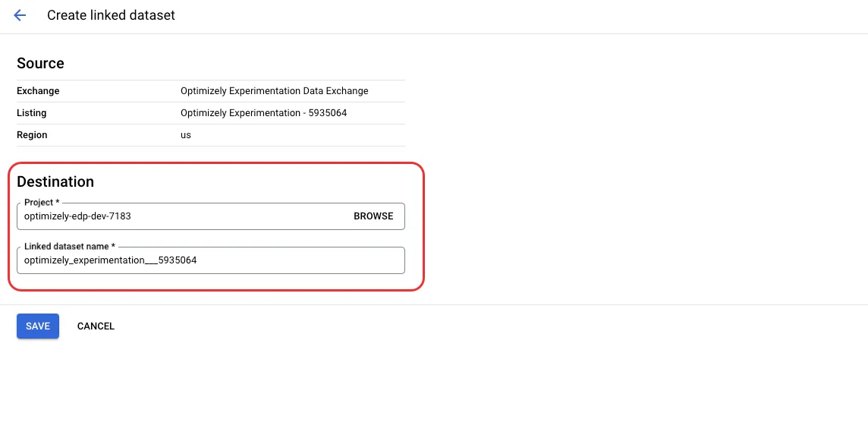Screen dimensions: 868x435
Task: Save the linked dataset
Action: point(38,326)
